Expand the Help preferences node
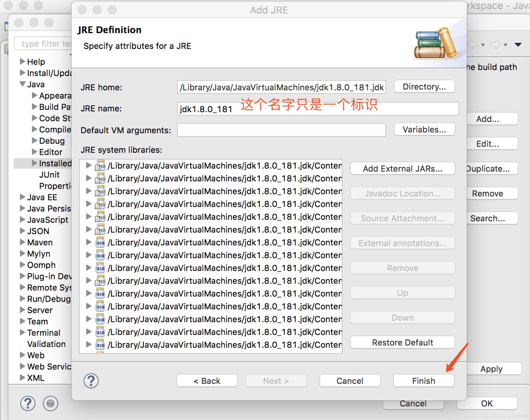Screen dimensions: 530x420 23,62
